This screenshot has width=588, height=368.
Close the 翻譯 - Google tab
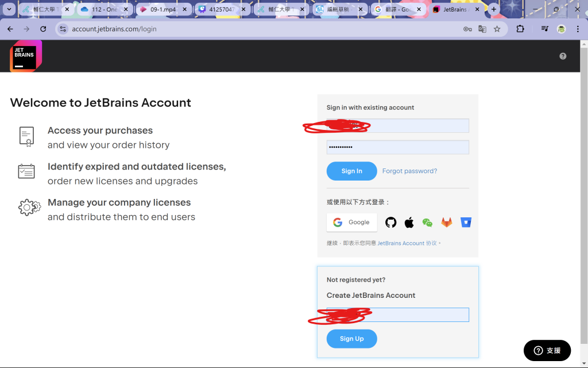click(x=419, y=9)
